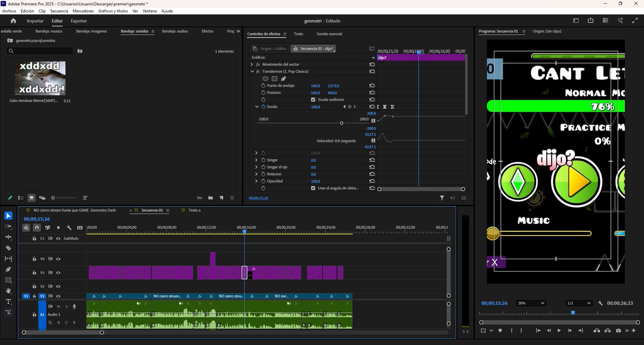
Task: Toggle the Escala uniforme checkbox
Action: (x=313, y=99)
